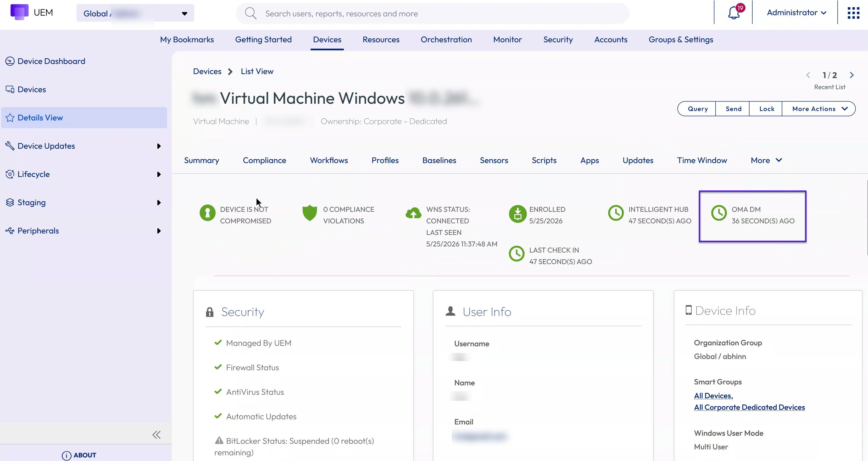
Task: Open the apps grid launcher icon
Action: click(x=854, y=13)
